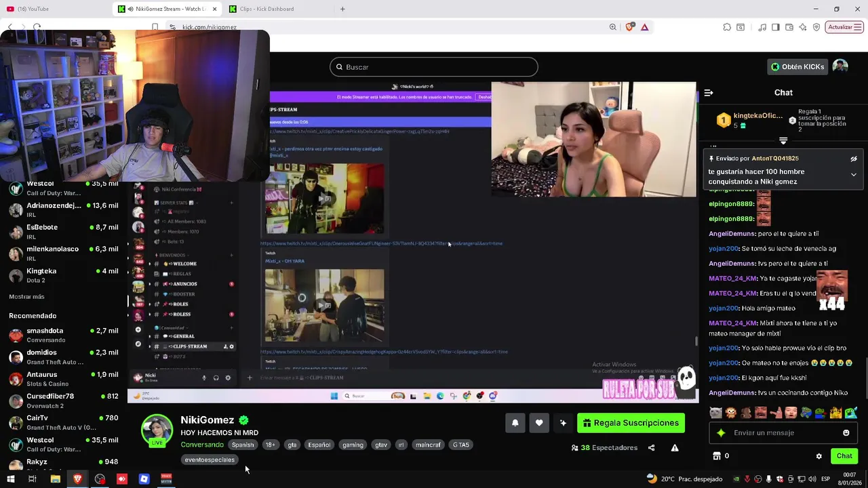Image resolution: width=868 pixels, height=488 pixels.
Task: Open Kingteka followed channel
Action: tap(64, 275)
